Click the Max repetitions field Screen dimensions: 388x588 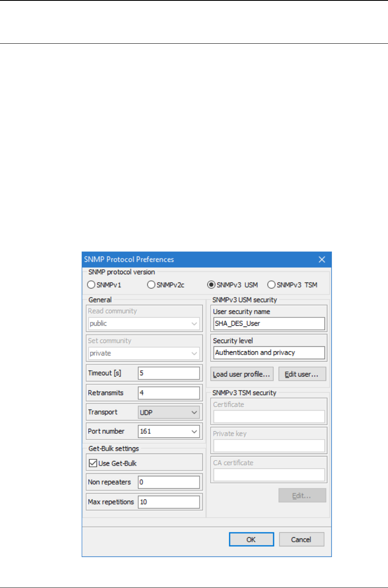pyautogui.click(x=169, y=502)
